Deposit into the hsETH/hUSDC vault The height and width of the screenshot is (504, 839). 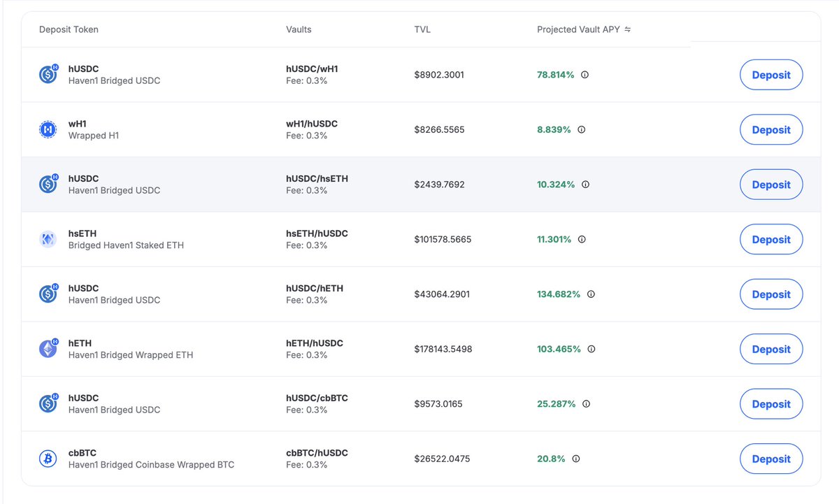point(771,239)
